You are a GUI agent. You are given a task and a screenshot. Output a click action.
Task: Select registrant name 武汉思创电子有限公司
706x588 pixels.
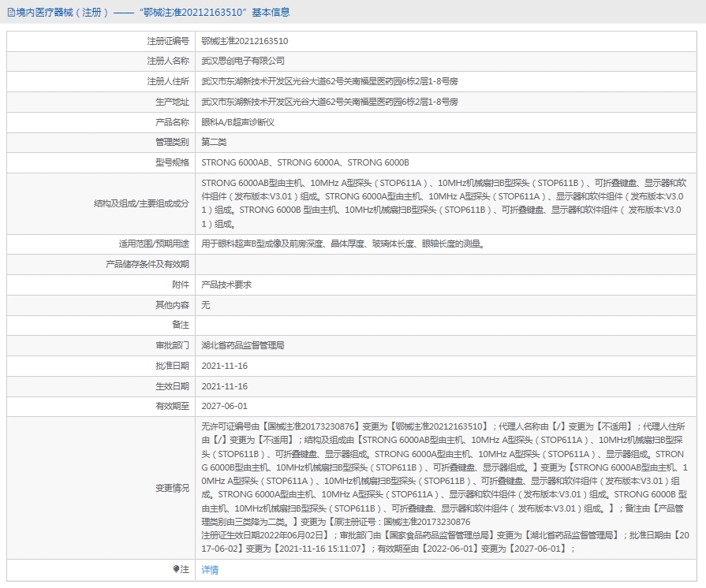coord(243,61)
